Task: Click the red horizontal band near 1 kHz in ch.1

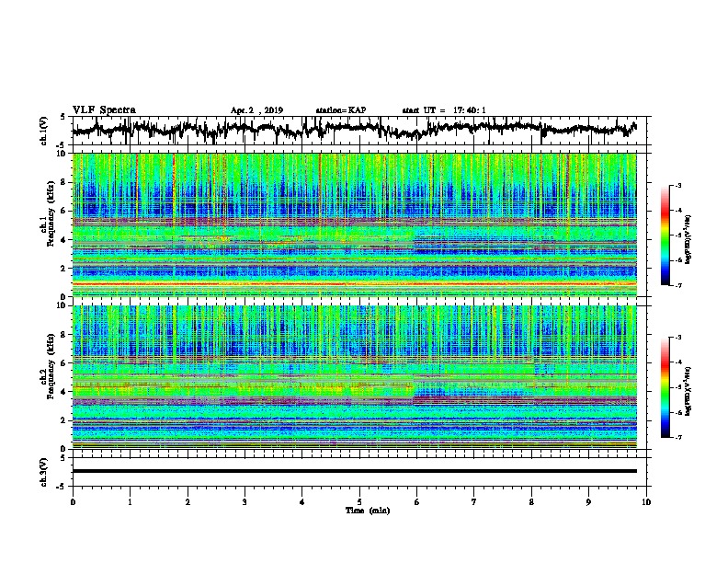Action: click(354, 283)
